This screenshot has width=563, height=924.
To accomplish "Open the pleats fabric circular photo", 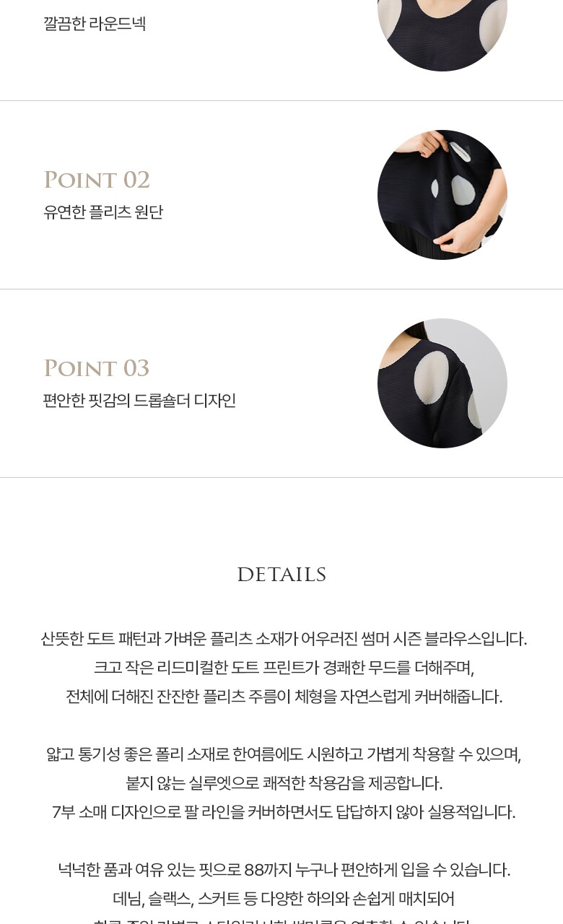I will (x=442, y=195).
